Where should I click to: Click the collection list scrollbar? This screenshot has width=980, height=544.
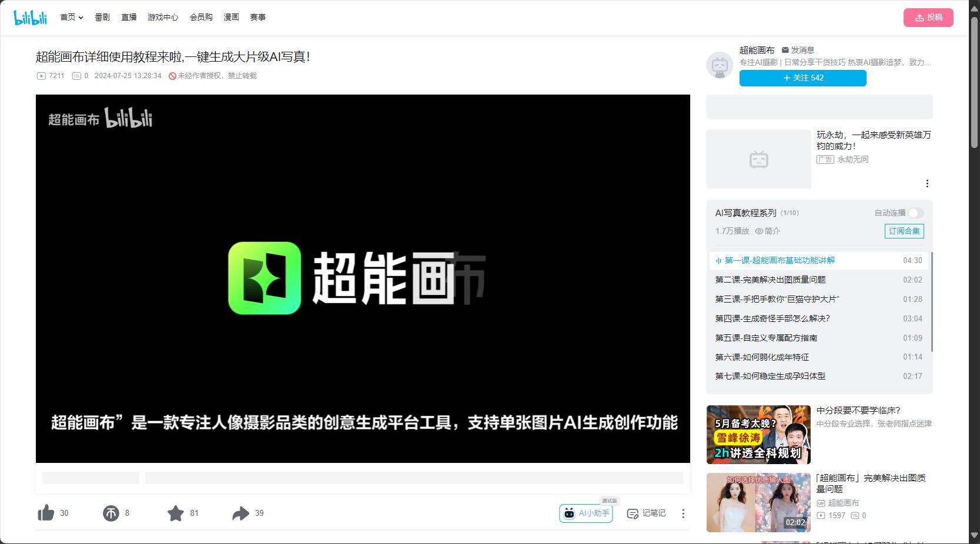point(932,303)
